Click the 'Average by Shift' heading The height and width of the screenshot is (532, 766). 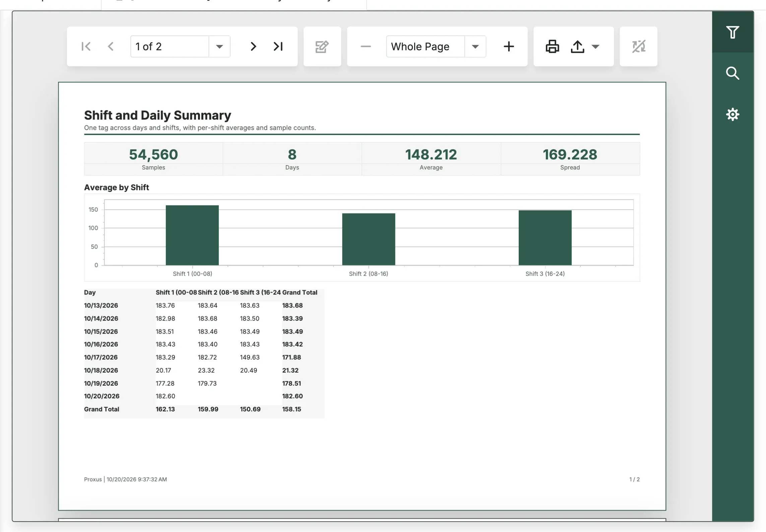(x=116, y=187)
